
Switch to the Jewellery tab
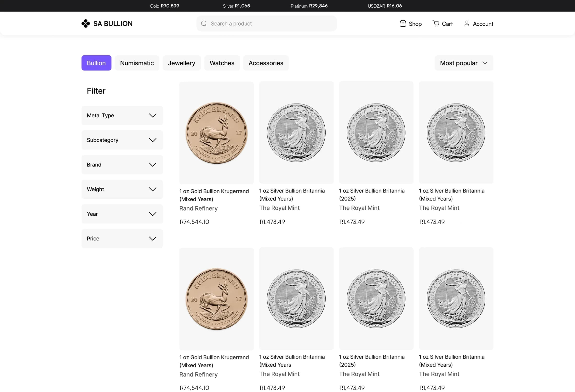point(182,63)
